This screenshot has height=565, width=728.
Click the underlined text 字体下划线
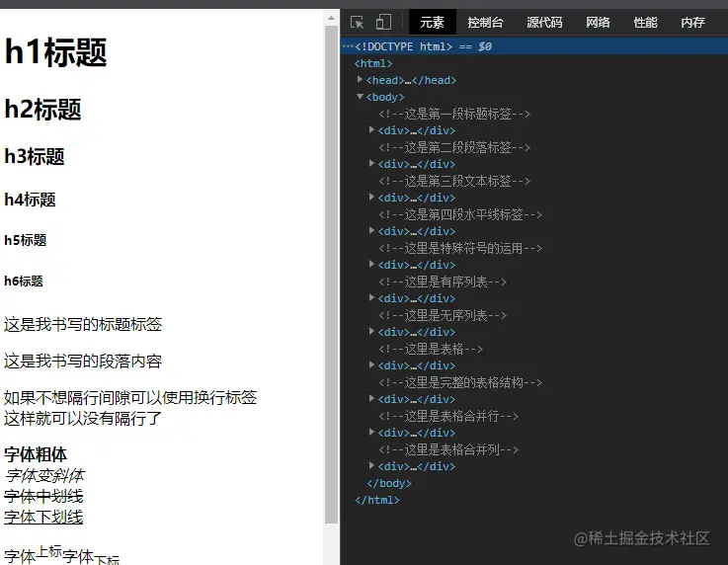coord(43,518)
